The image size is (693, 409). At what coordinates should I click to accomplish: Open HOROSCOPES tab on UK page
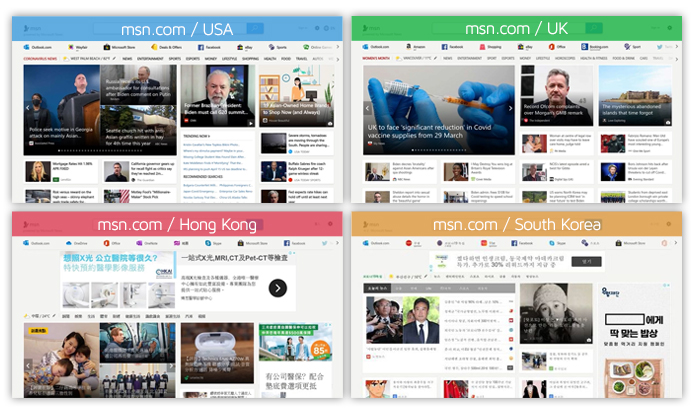565,58
